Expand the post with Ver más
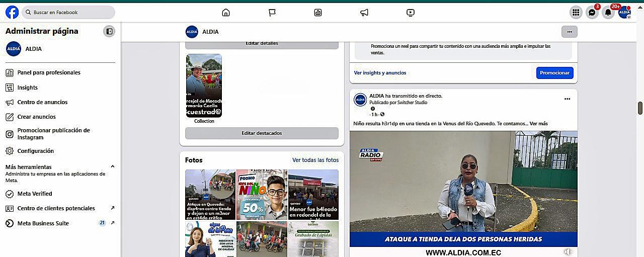The height and width of the screenshot is (257, 644). [x=538, y=123]
